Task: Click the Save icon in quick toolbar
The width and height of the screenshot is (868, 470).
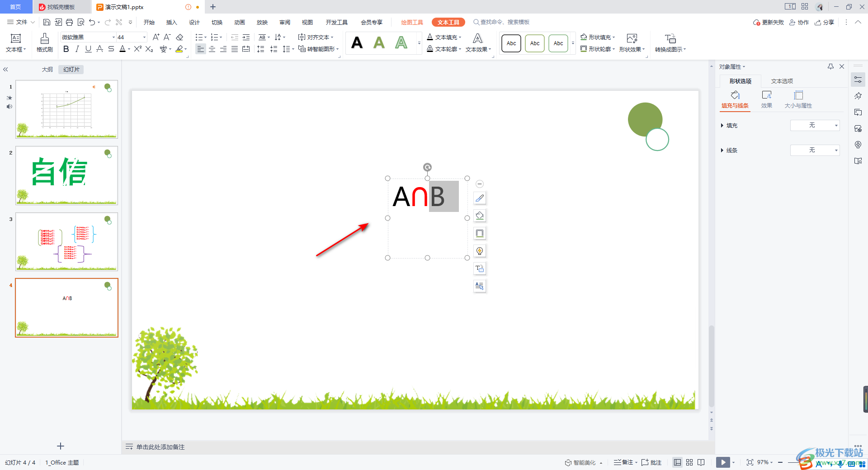Action: tap(47, 22)
